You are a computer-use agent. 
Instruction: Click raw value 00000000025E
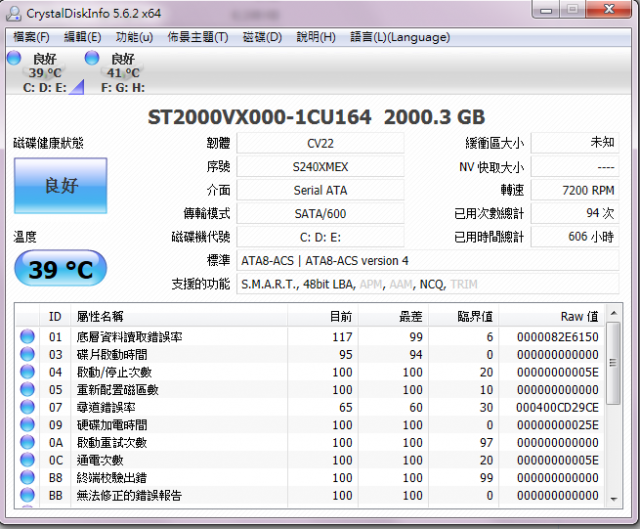click(x=558, y=425)
